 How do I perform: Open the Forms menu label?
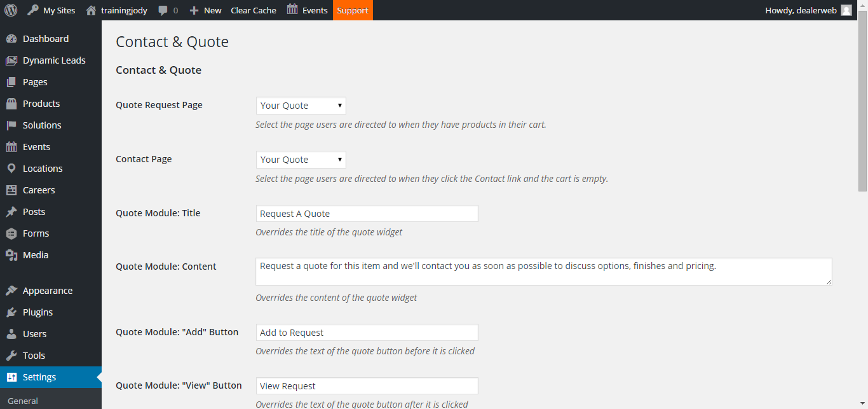(x=36, y=233)
